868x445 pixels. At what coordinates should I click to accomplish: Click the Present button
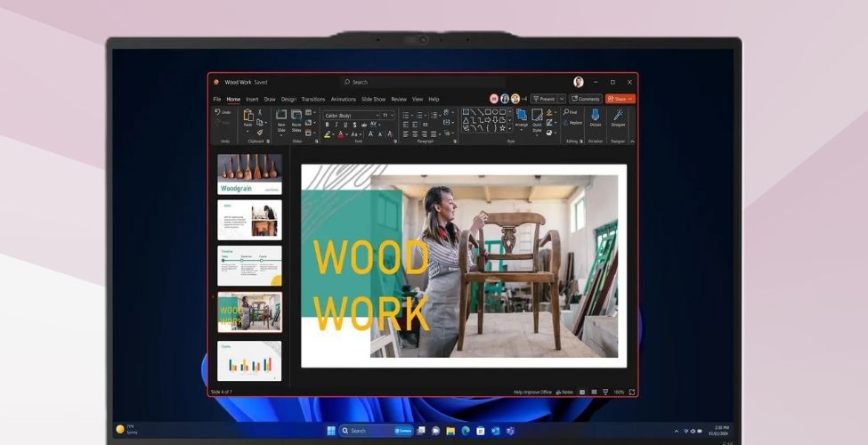click(x=544, y=99)
